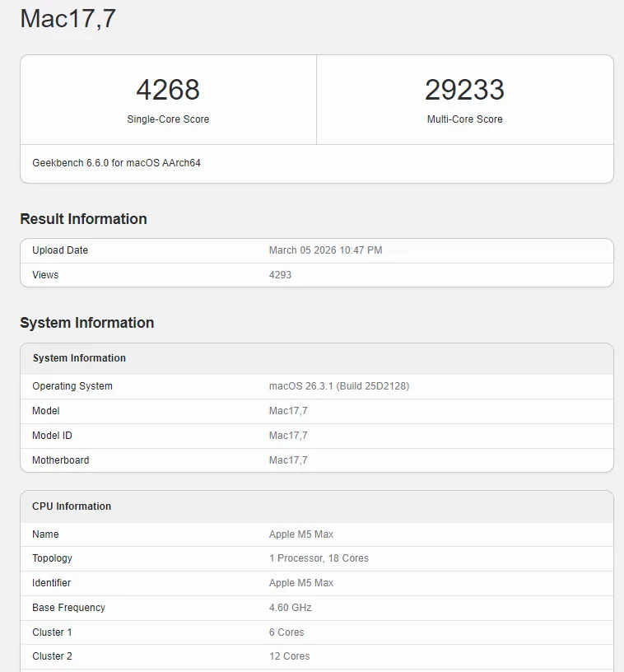
Task: Click the Motherboard label
Action: 61,460
